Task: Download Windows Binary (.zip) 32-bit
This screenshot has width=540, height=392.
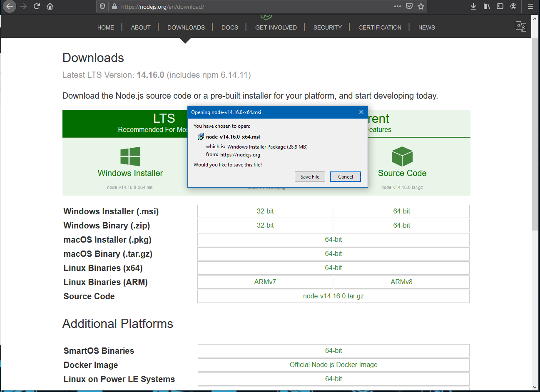Action: point(265,226)
